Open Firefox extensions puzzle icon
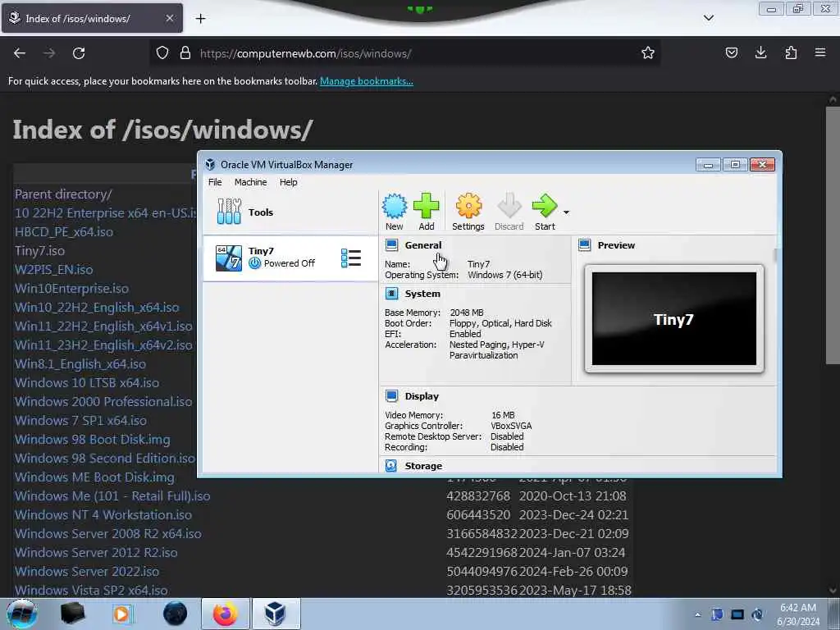Viewport: 840px width, 630px height. [791, 53]
